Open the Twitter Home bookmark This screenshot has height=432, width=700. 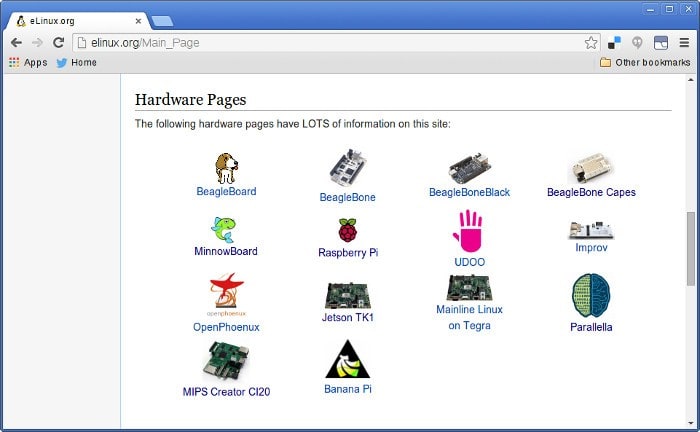click(76, 62)
